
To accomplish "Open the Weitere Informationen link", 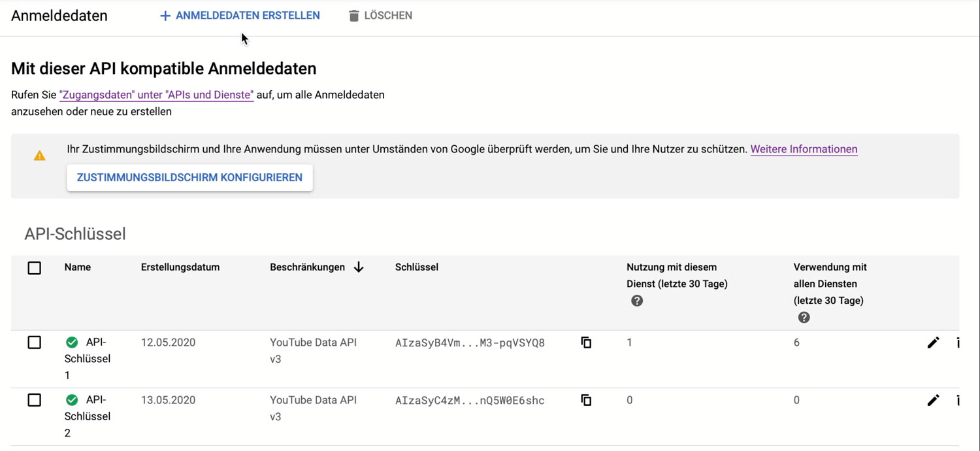I will [804, 149].
